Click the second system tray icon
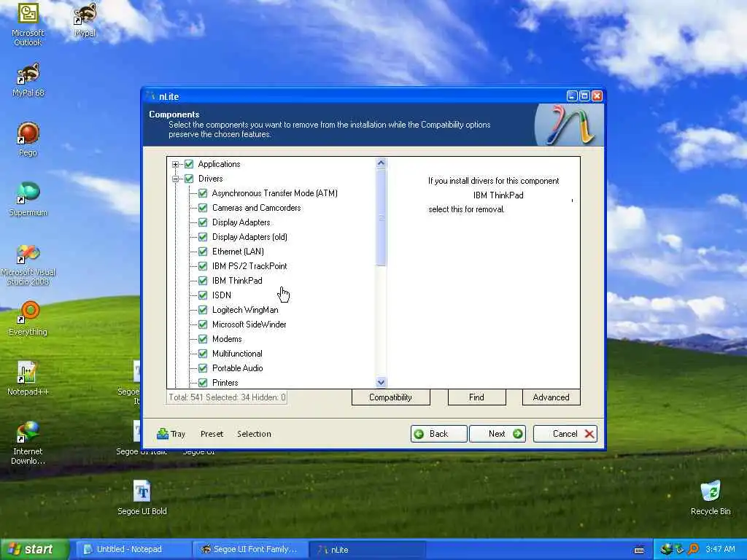747x560 pixels. 679,549
